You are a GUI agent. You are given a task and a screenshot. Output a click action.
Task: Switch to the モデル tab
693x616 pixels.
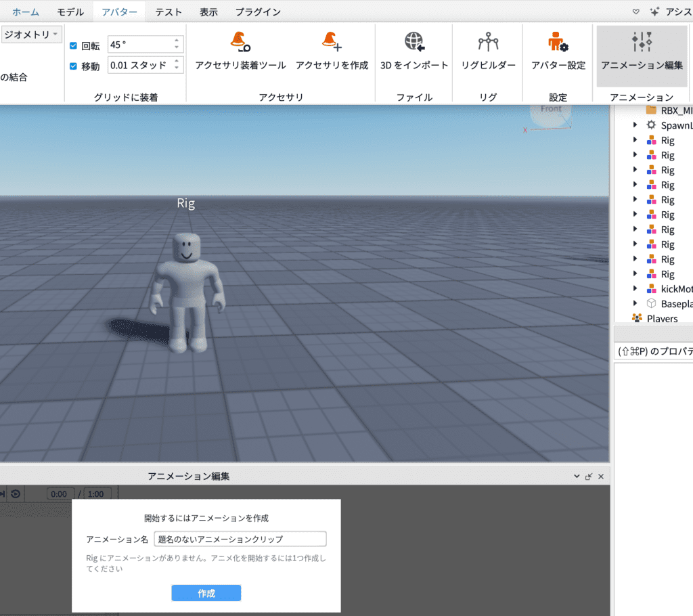click(70, 12)
